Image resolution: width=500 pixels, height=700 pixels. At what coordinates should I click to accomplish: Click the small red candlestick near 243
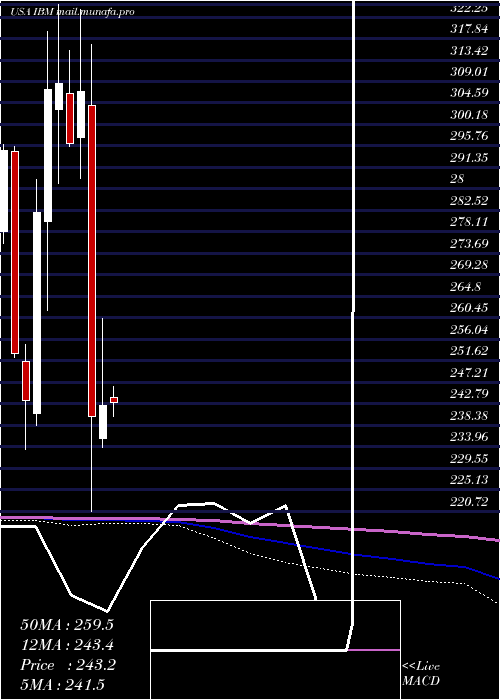click(114, 400)
